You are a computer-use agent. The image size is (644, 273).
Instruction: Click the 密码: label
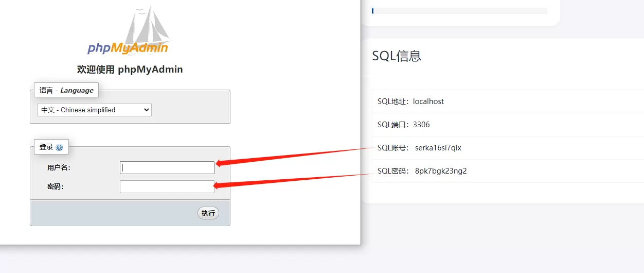pos(56,186)
